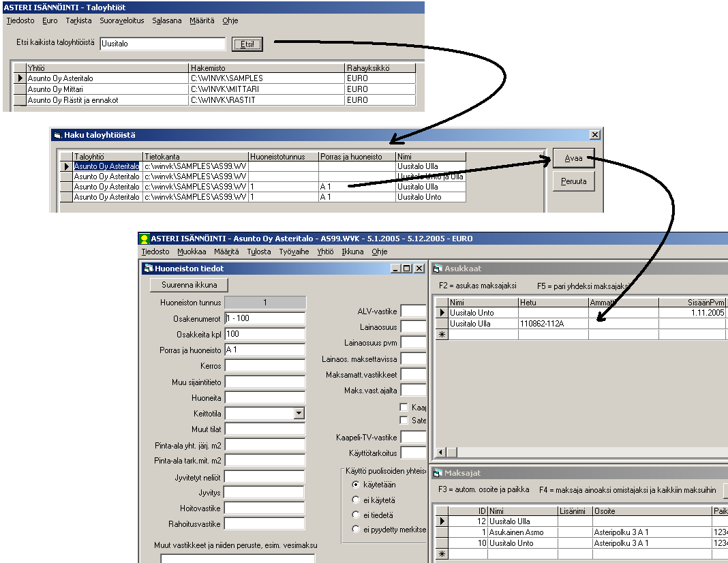Click the new row asterisk in Asukkaat
This screenshot has height=563, width=728.
pos(442,334)
